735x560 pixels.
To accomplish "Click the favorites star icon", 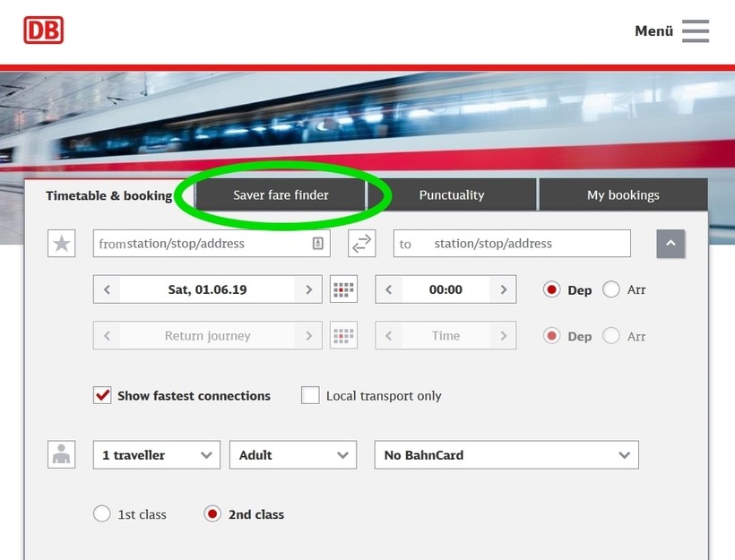I will click(61, 244).
